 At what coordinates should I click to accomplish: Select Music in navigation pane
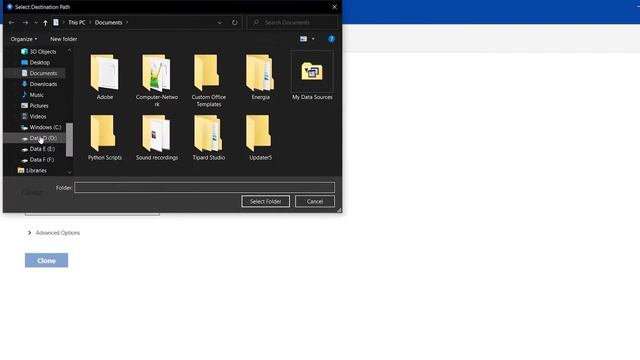32,95
